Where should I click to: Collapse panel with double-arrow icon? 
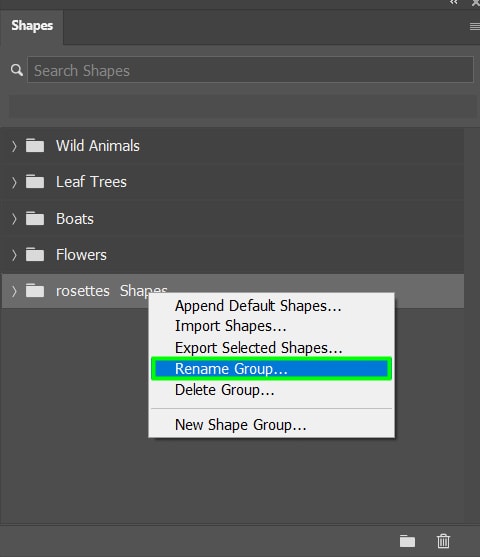(x=453, y=2)
